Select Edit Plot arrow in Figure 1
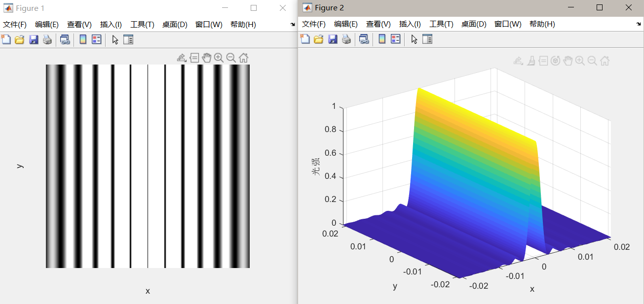This screenshot has width=644, height=304. click(115, 40)
